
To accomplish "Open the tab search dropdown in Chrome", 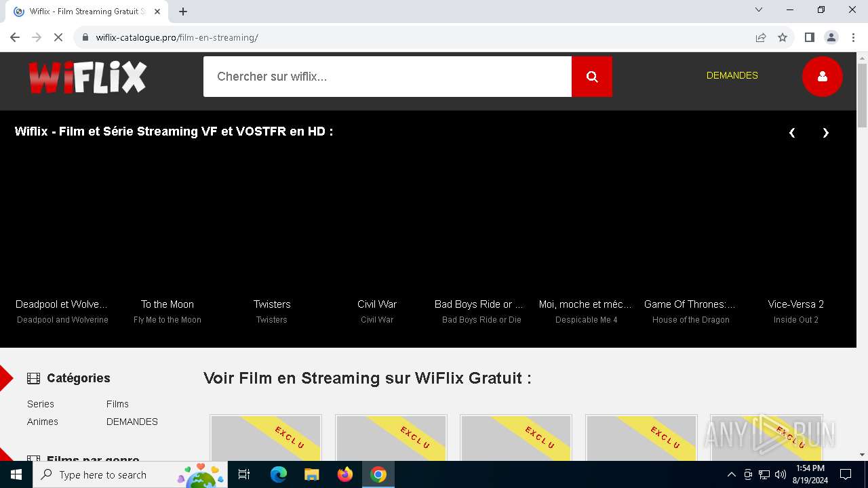I will coord(759,9).
